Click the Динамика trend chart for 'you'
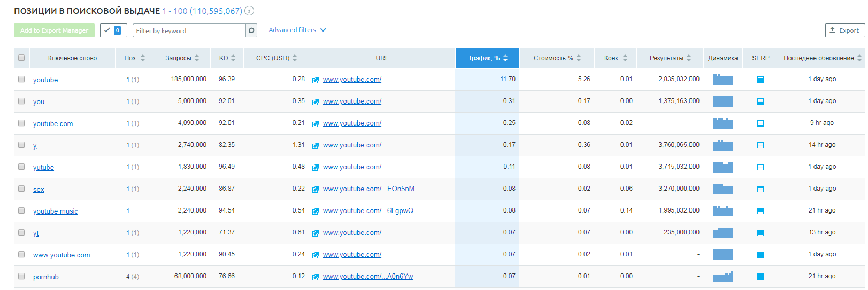The image size is (868, 290). coord(723,101)
